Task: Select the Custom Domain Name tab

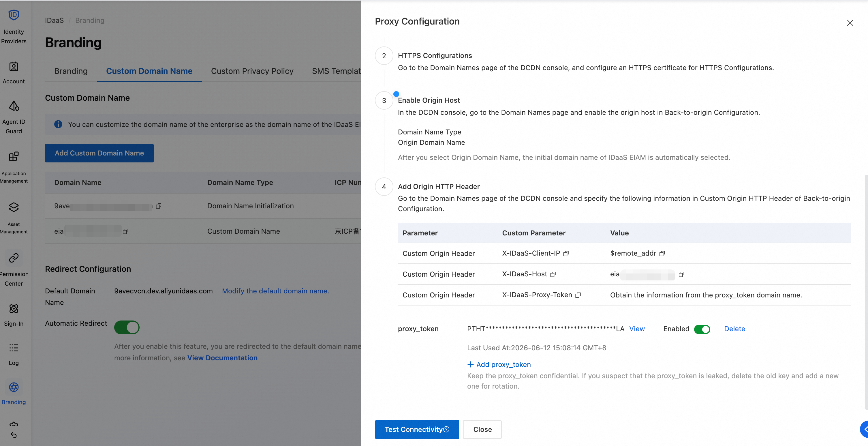Action: pos(149,71)
